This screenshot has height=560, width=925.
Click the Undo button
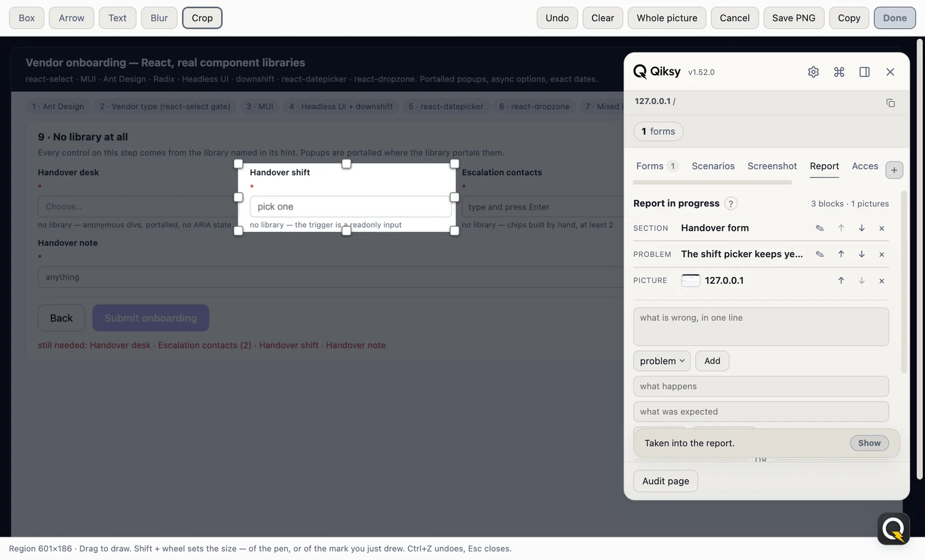coord(557,18)
